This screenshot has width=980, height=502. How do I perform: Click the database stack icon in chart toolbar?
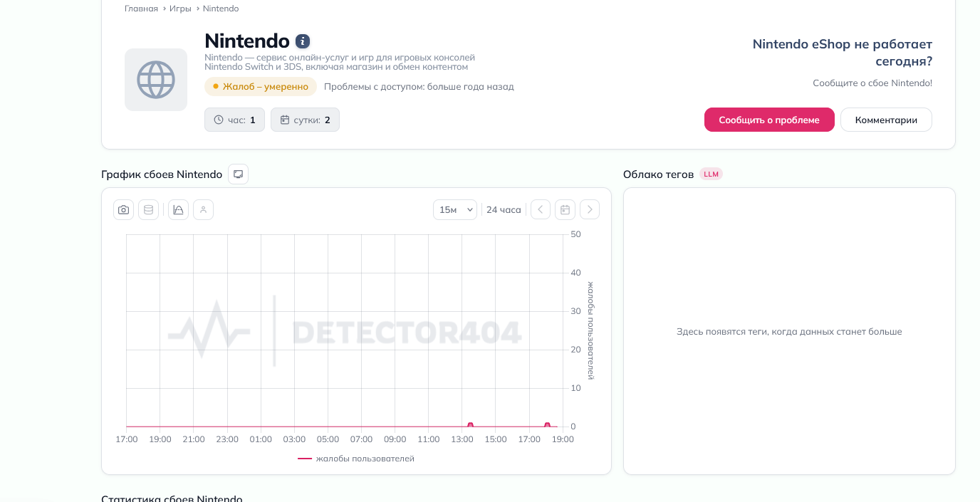[x=148, y=209]
